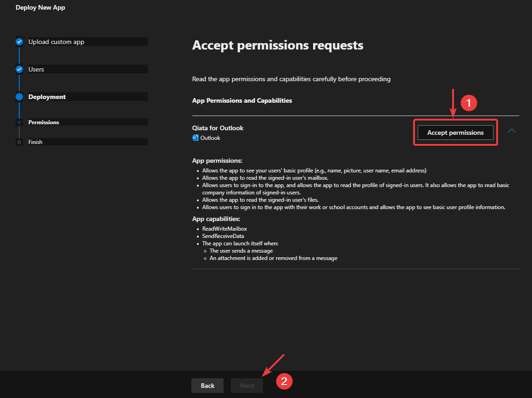Click the Outlook icon under Qiata for Outlook

(195, 138)
